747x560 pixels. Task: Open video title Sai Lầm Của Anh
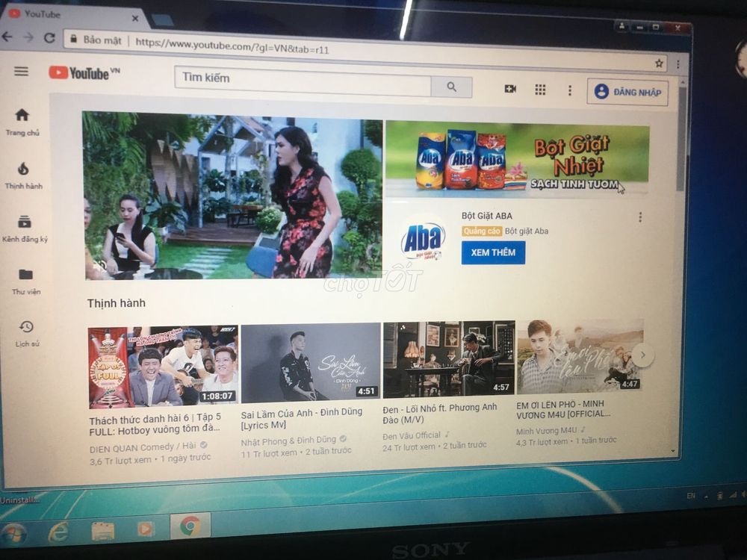coord(302,418)
